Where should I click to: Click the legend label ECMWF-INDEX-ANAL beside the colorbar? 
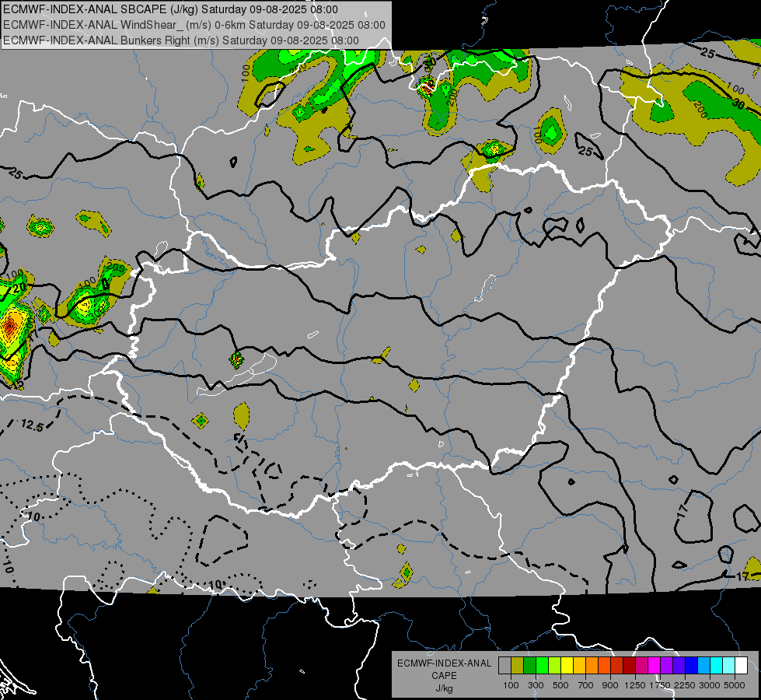click(444, 663)
